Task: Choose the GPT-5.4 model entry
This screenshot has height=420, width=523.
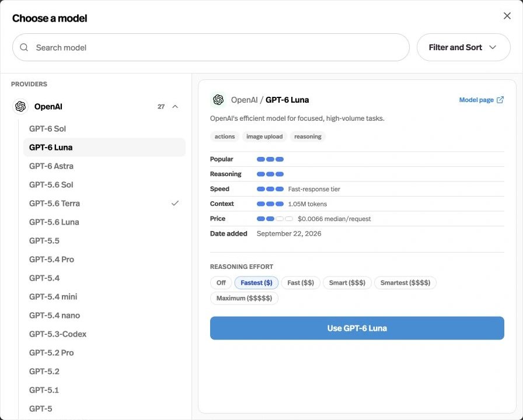Action: point(104,278)
